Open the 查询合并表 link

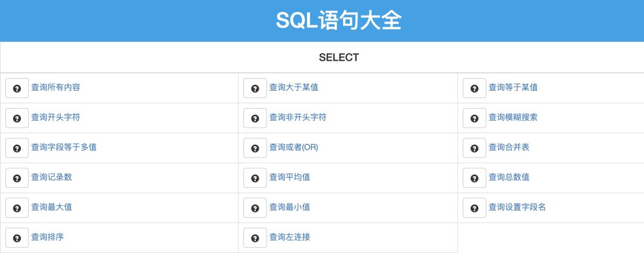point(509,147)
